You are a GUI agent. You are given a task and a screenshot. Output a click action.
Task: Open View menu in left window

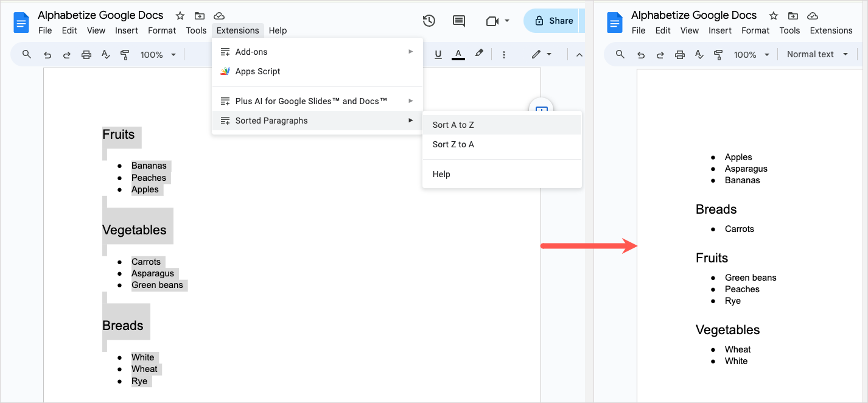pyautogui.click(x=96, y=30)
